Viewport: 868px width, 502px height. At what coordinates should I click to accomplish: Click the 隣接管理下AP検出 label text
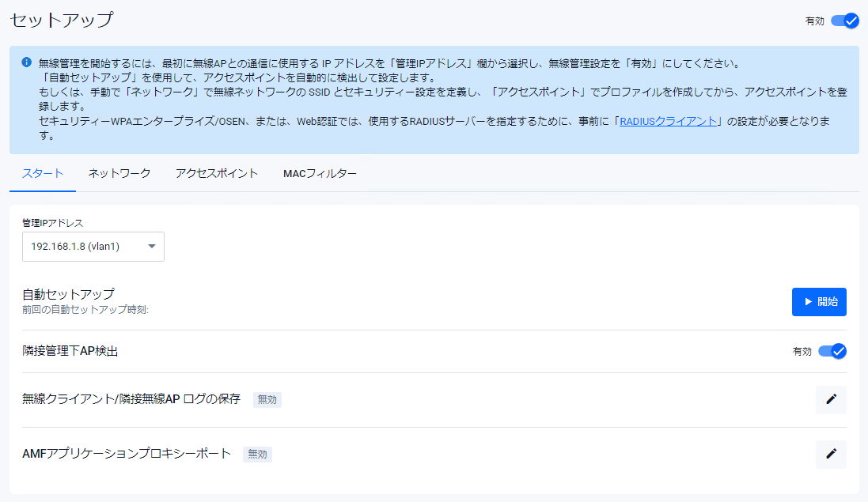click(x=70, y=351)
